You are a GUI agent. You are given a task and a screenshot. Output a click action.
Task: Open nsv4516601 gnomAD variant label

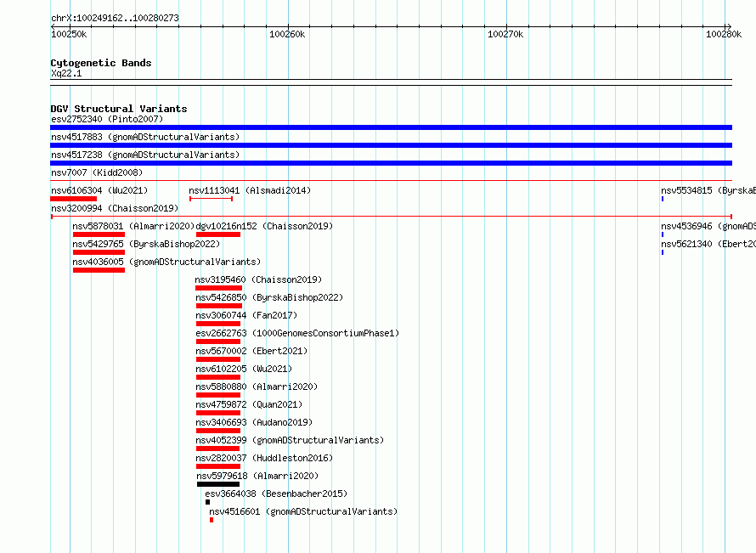click(303, 511)
